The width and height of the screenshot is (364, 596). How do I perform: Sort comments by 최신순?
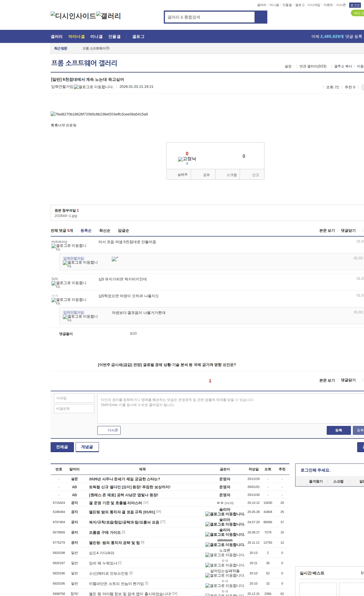pos(105,231)
